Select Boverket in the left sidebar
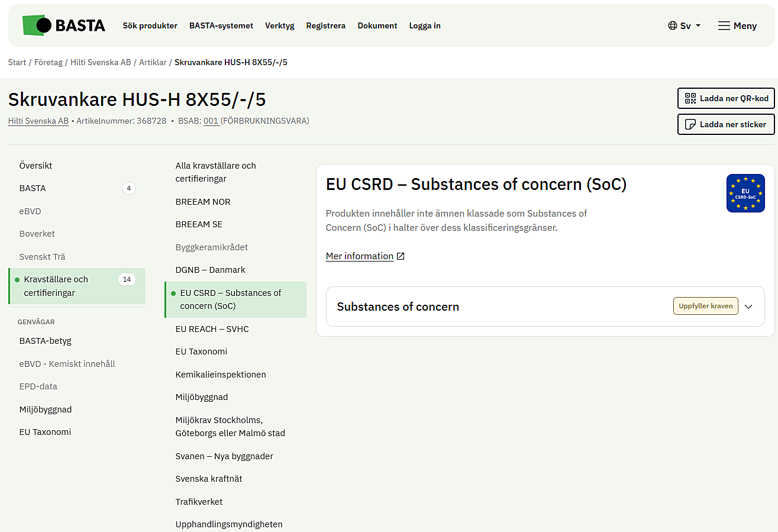 (77, 234)
